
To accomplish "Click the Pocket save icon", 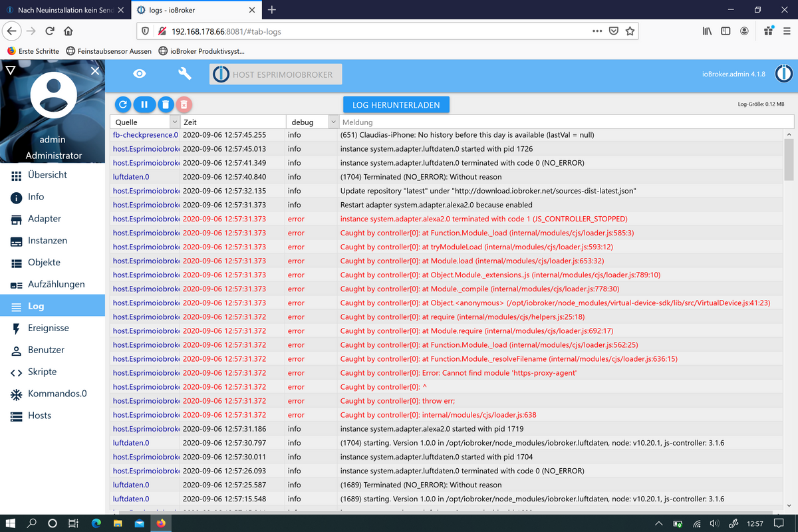I will click(x=614, y=31).
